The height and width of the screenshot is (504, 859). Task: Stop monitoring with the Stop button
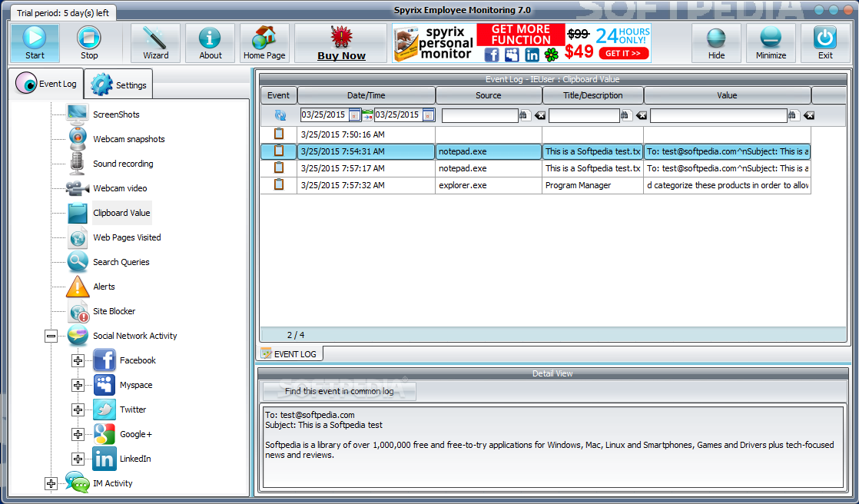pos(89,43)
